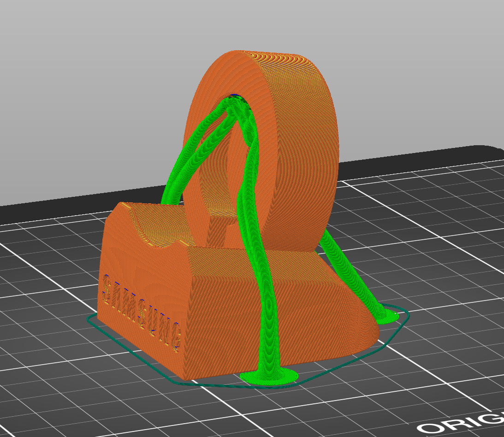
Task: Click the blue spot at support tip
Action: [x=235, y=96]
